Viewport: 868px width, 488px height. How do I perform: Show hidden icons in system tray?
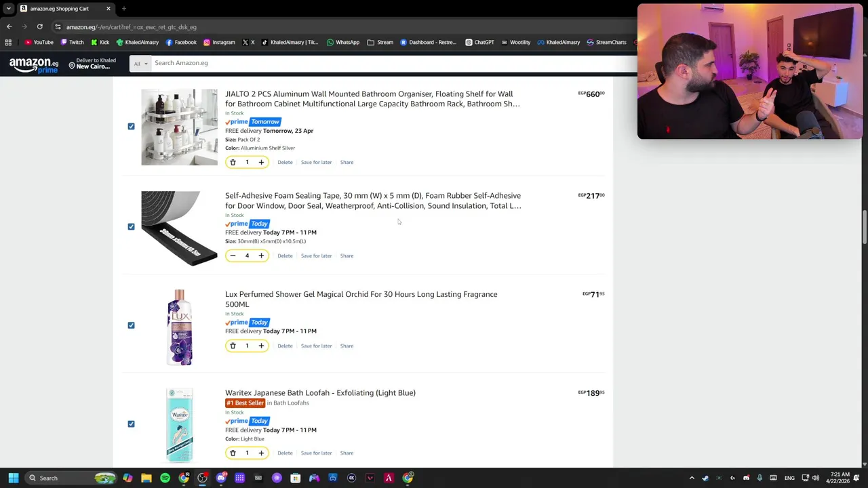coord(692,478)
